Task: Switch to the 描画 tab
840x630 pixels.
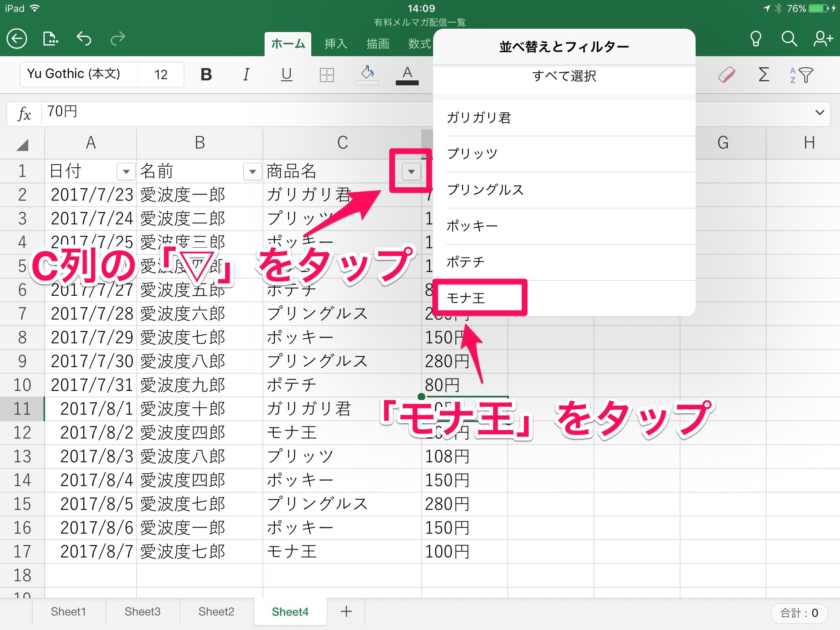Action: pyautogui.click(x=377, y=43)
